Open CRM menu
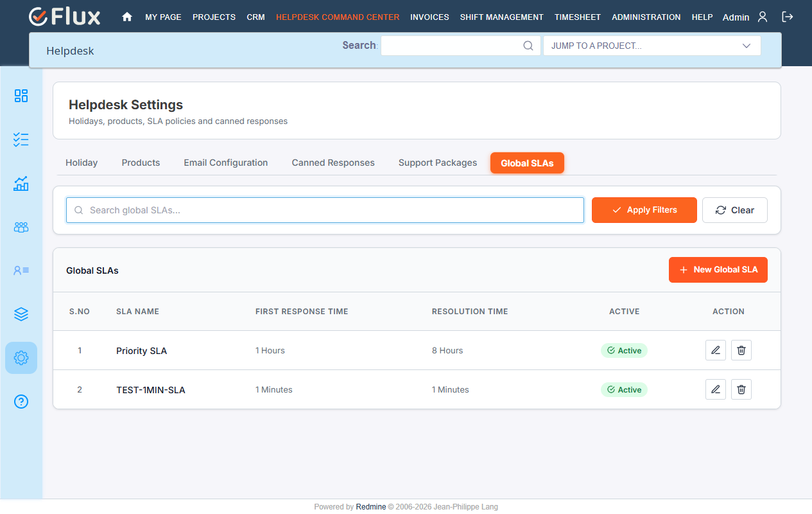812x514 pixels. point(255,17)
